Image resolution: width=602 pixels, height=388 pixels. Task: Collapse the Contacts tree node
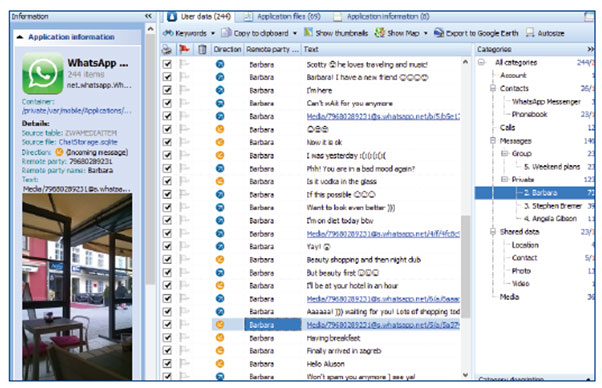(x=493, y=88)
